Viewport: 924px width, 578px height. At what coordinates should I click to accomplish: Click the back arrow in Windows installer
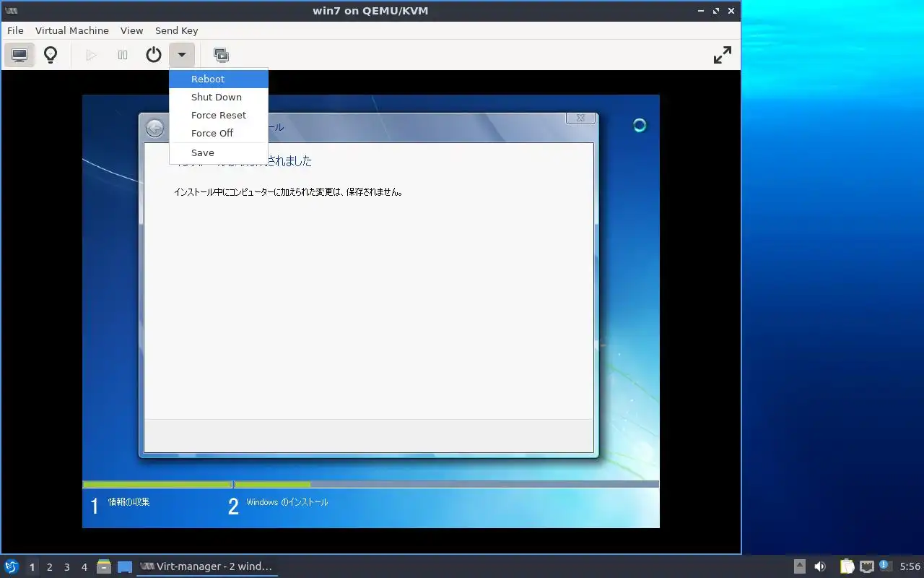[154, 128]
